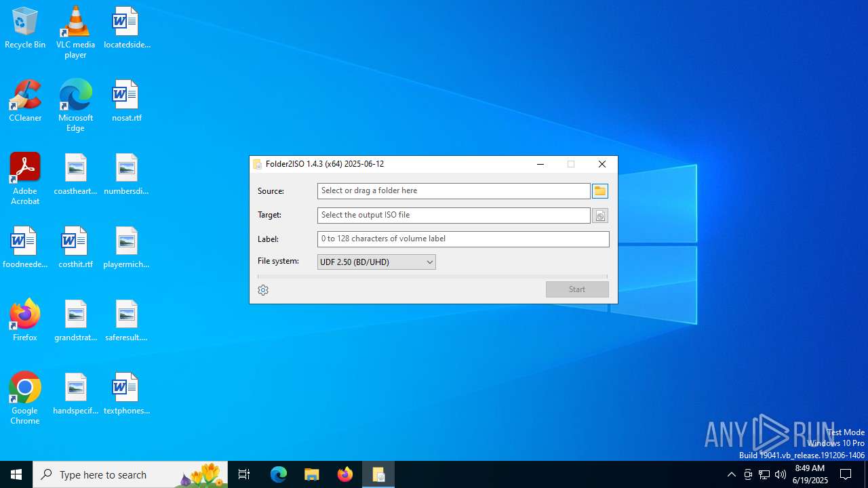Screen dimensions: 868x488
Task: Open the volume tray icon
Action: click(x=781, y=474)
